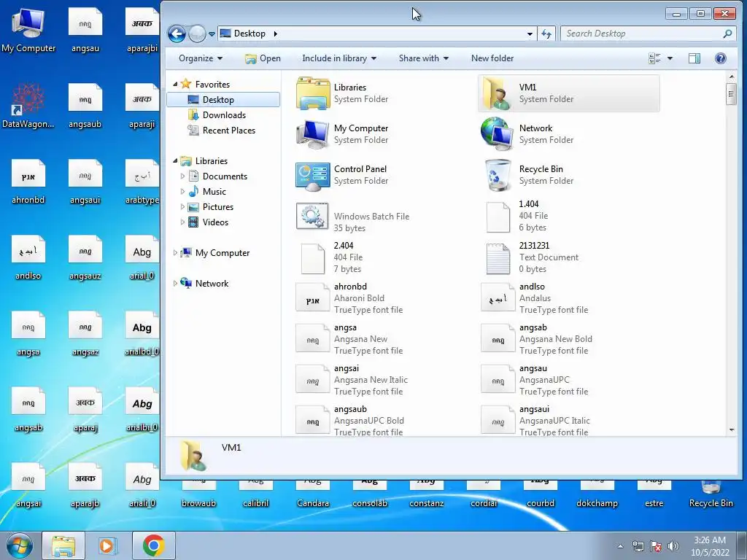Click the Desktop breadcrumb arrow

click(x=275, y=34)
